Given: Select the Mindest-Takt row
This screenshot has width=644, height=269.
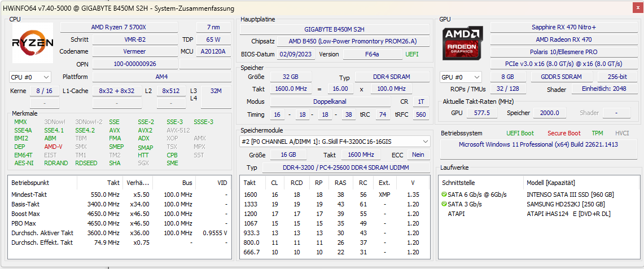Looking at the screenshot, I should pos(120,195).
